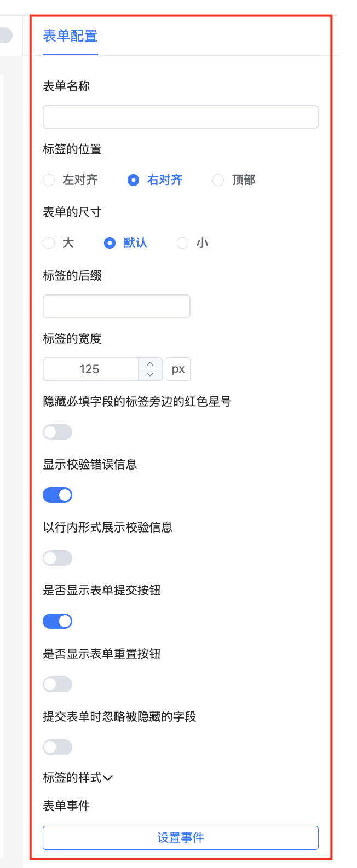Increment label width with the up stepper
Image resolution: width=357 pixels, height=868 pixels.
pos(150,364)
